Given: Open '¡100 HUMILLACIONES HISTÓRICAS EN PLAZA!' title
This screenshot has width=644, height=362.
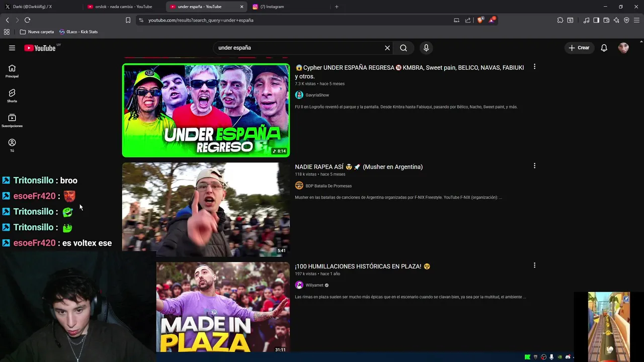Looking at the screenshot, I should pyautogui.click(x=362, y=266).
